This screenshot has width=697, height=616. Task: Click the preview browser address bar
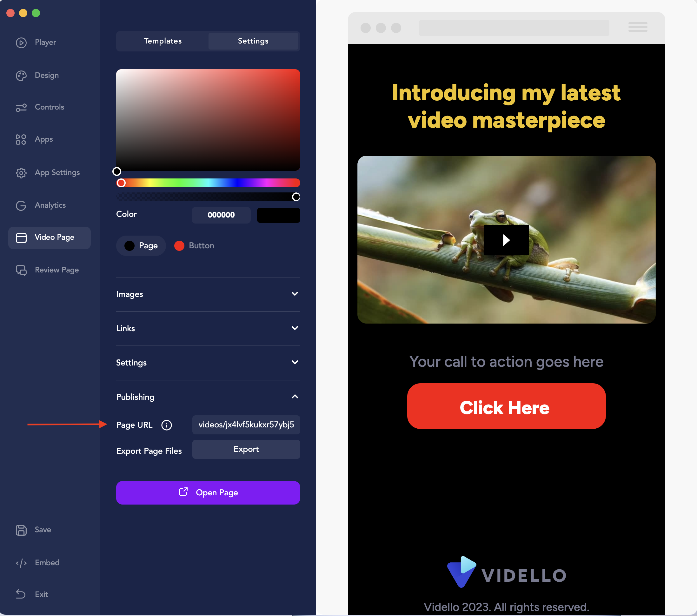point(514,28)
